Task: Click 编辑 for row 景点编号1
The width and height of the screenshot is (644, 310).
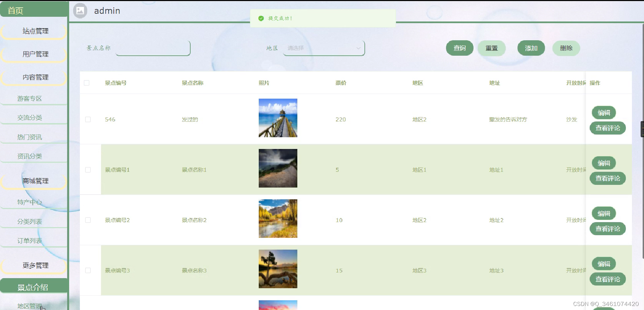Action: point(604,163)
